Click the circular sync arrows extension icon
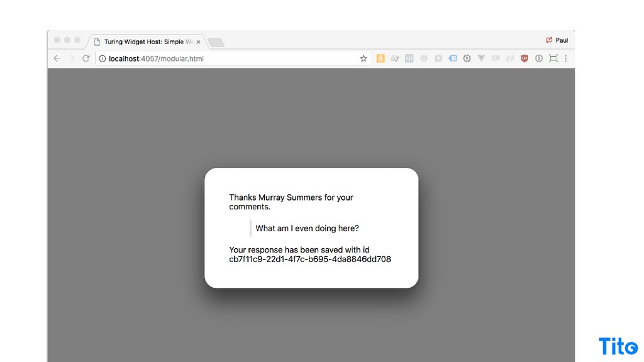This screenshot has width=644, height=362. (467, 58)
